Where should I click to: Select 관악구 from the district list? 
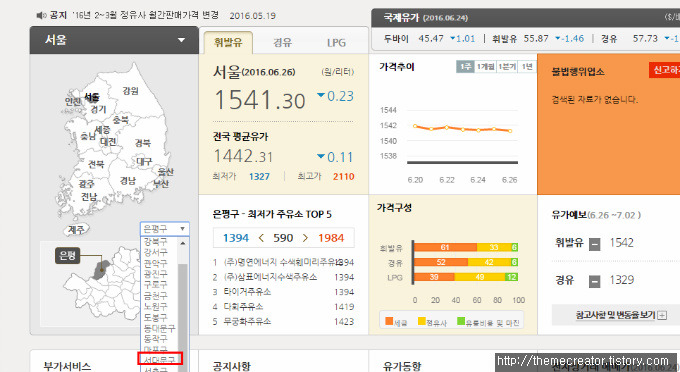155,263
